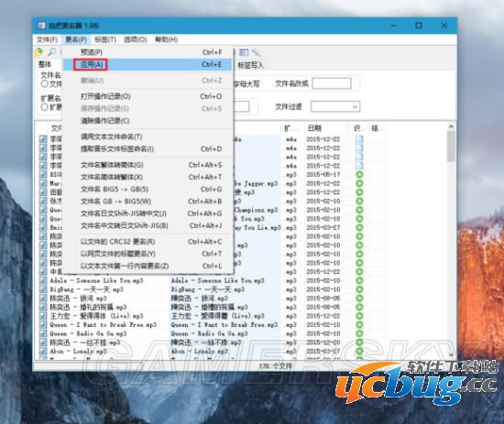Click green status icon for Akon - Lonely
The image size is (504, 424).
[359, 351]
